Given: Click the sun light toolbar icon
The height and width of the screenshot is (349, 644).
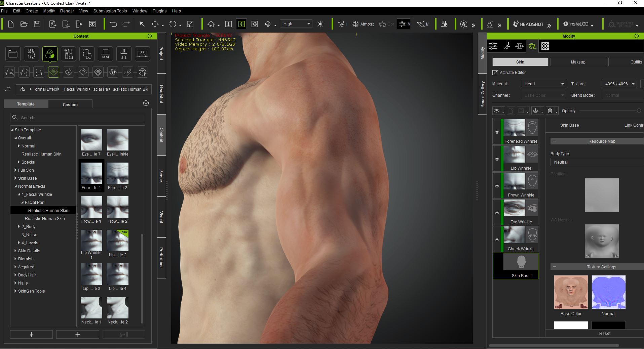Looking at the screenshot, I should click(320, 24).
